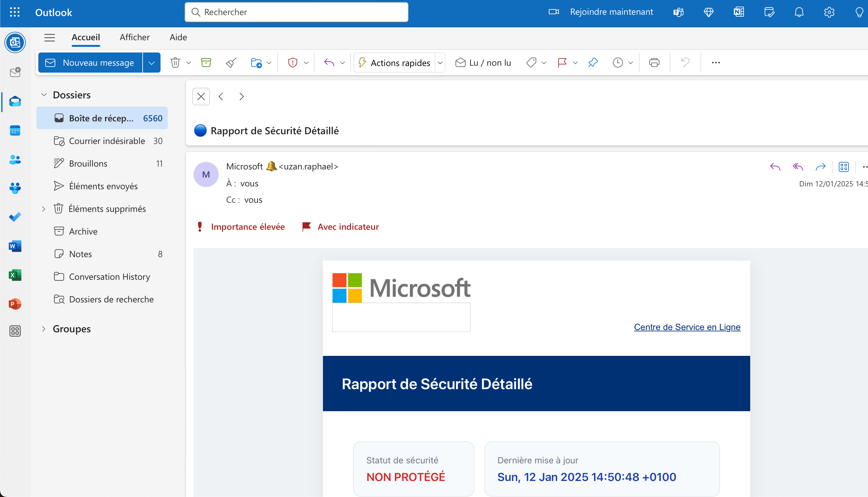Open the To Do checkmark app

[15, 217]
